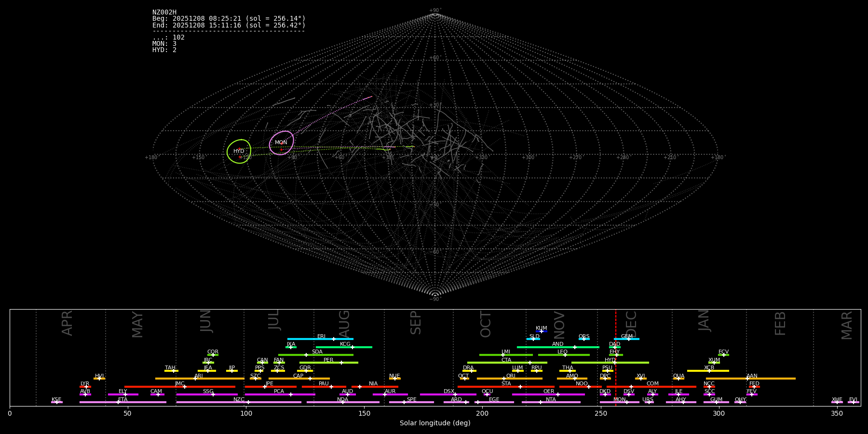Select the COR shower label
Screen dimensions: 868x434
point(213,352)
